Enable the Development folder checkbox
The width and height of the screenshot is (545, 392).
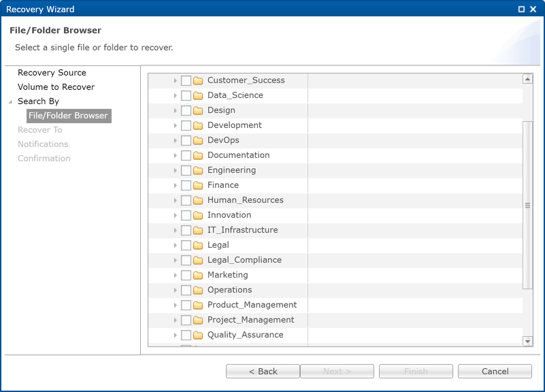pyautogui.click(x=186, y=125)
